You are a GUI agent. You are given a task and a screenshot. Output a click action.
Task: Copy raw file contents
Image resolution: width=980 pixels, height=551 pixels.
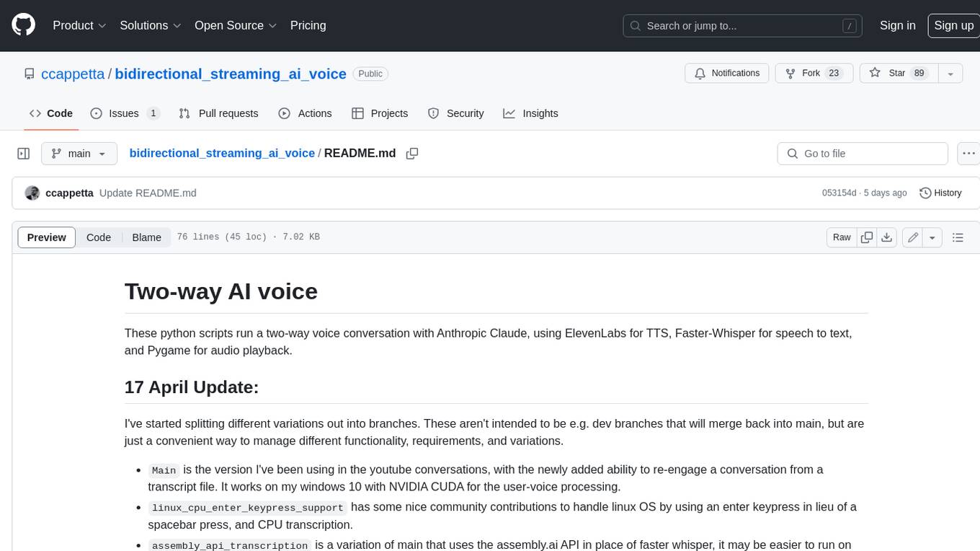(x=867, y=237)
